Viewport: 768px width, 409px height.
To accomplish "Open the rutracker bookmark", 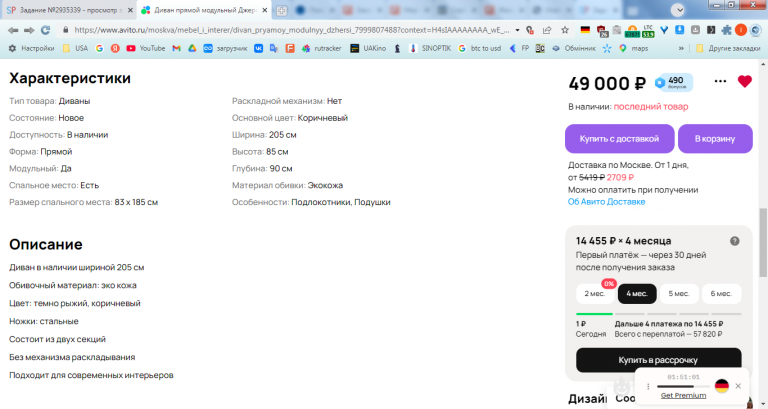I will 321,48.
